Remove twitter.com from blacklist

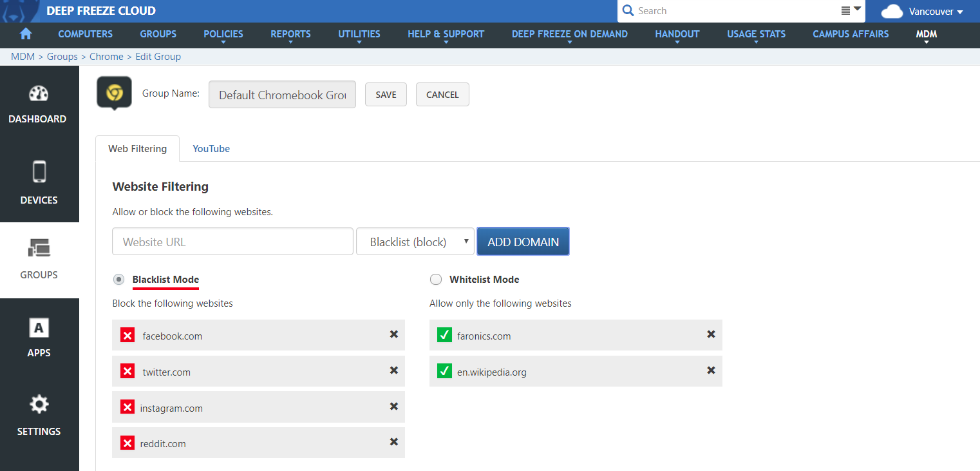pyautogui.click(x=393, y=370)
